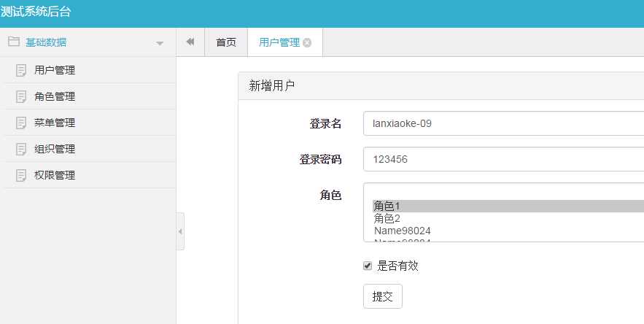The image size is (644, 324).
Task: Switch to the 首页 tab
Action: tap(226, 42)
